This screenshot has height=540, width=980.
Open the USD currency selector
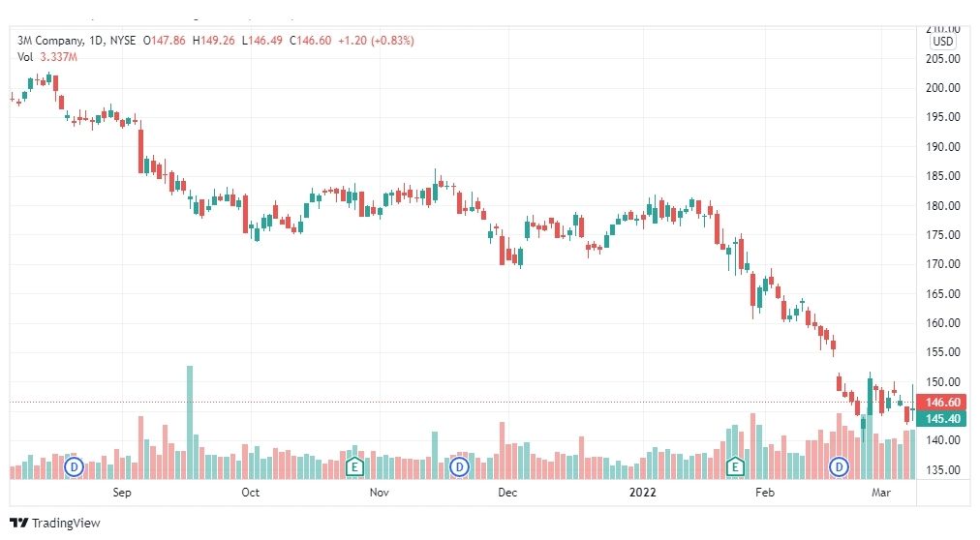point(942,42)
